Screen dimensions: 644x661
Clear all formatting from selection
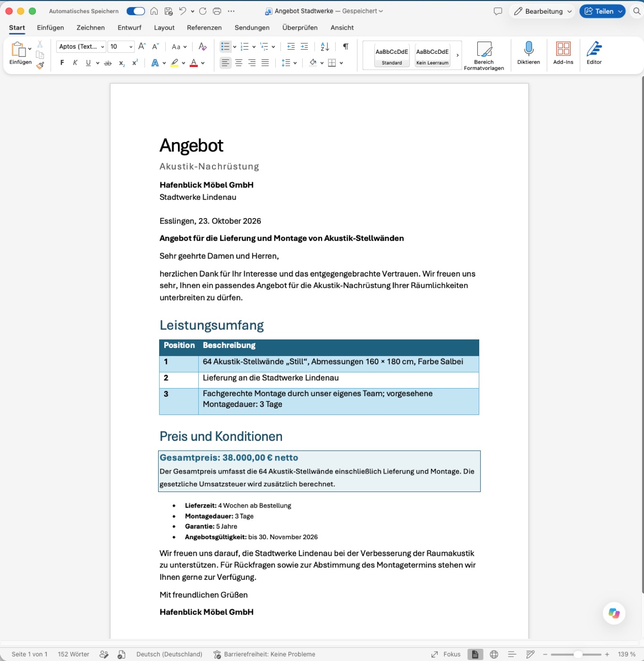coord(203,47)
